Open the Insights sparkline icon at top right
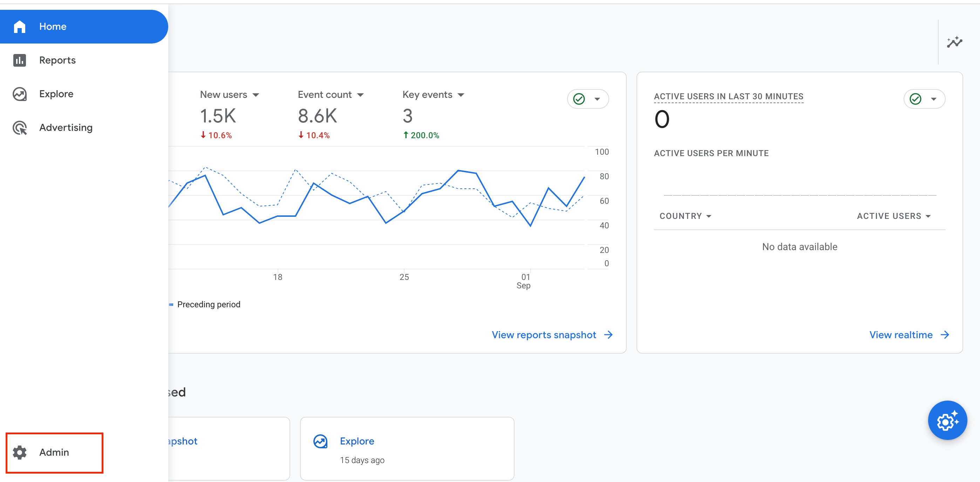 954,42
